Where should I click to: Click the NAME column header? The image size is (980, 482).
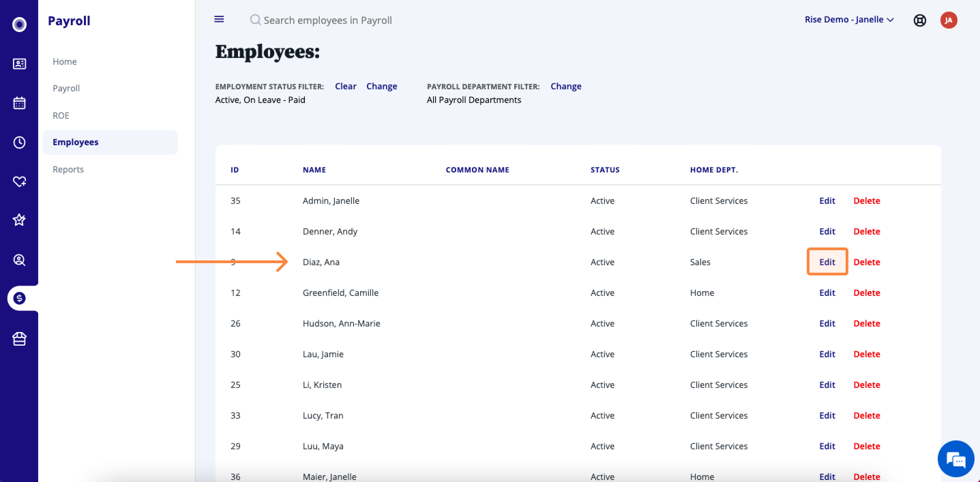click(x=314, y=170)
